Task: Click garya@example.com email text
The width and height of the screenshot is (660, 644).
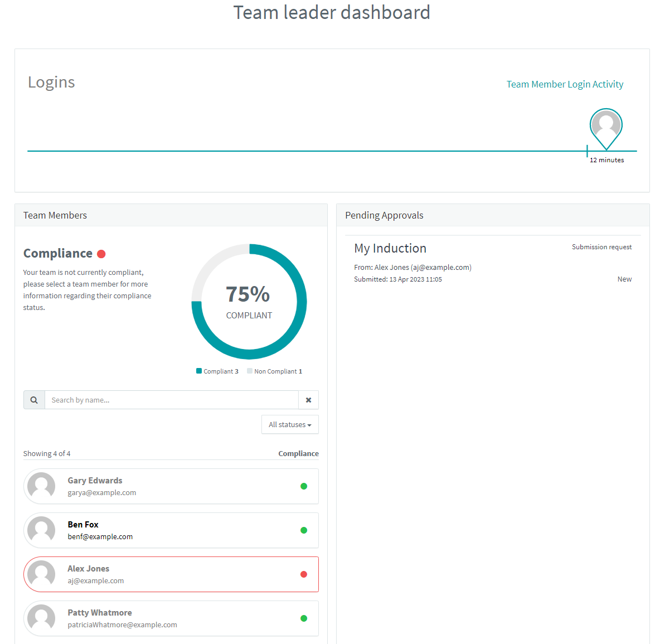Action: point(102,492)
